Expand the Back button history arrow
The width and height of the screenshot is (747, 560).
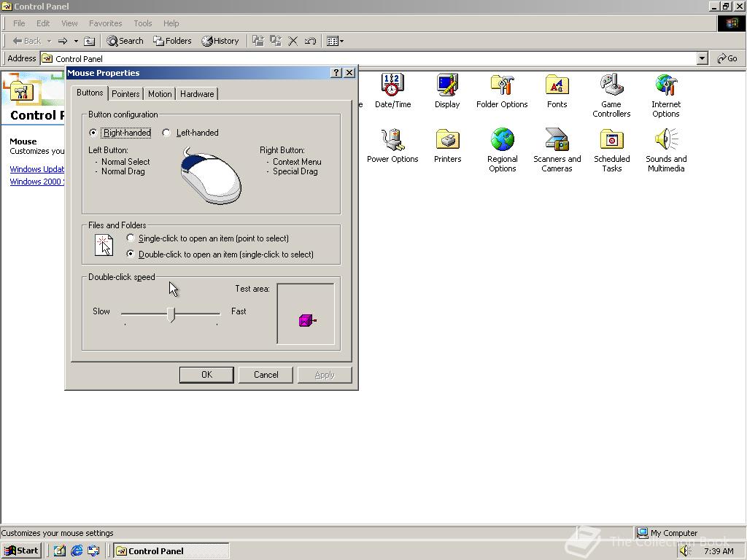(x=49, y=41)
